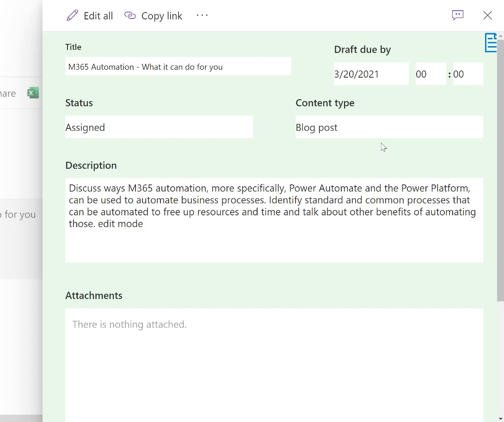Select the minutes field after the colon
The height and width of the screenshot is (422, 504).
click(468, 74)
